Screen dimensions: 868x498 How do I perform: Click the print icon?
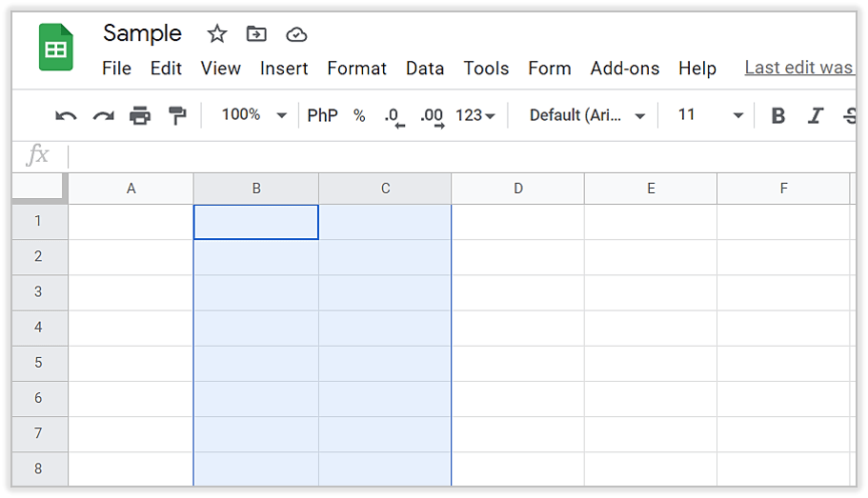click(140, 116)
